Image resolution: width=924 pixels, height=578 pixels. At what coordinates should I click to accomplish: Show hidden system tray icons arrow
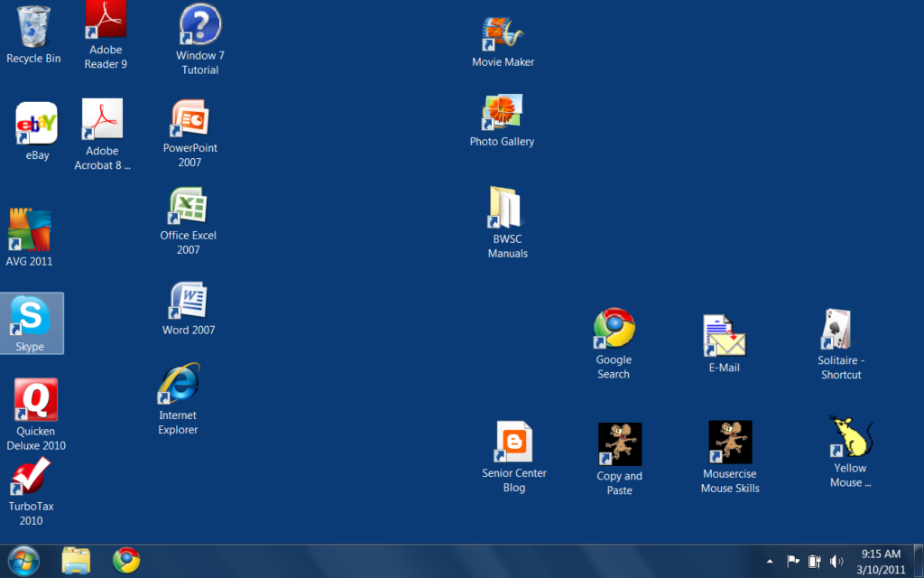click(770, 562)
